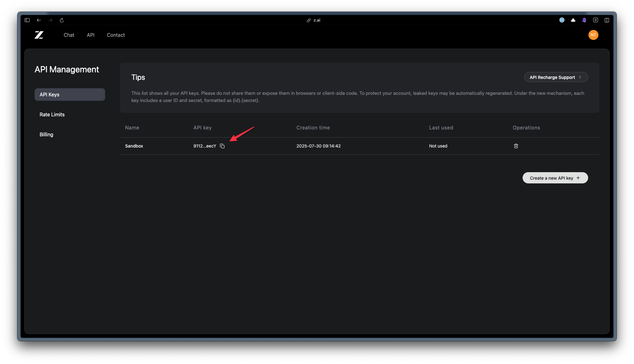Viewport: 634px width, 364px height.
Task: Click the Not used status cell
Action: [438, 146]
